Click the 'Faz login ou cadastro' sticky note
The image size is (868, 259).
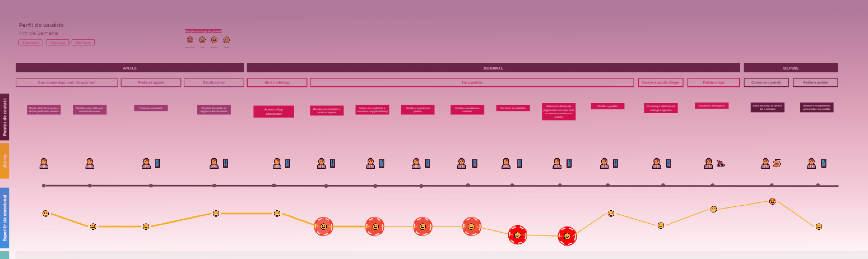pos(513,108)
